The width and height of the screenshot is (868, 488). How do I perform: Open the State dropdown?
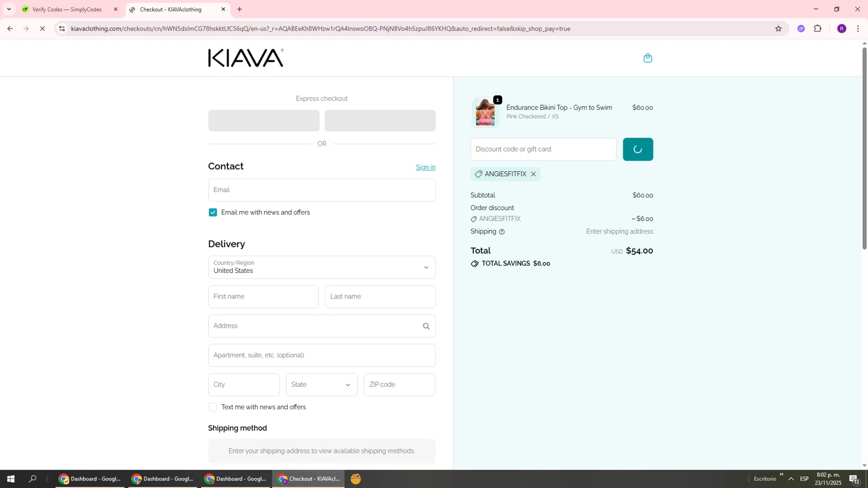(x=322, y=385)
